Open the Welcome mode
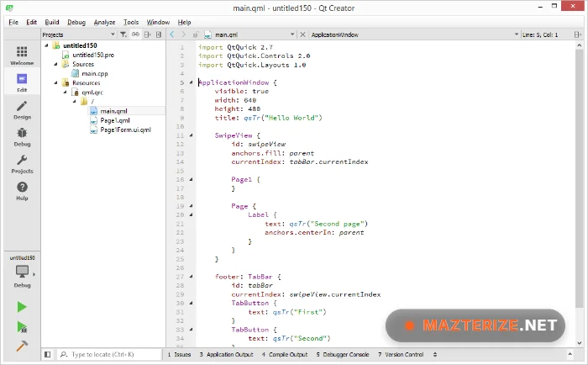This screenshot has height=365, width=588. 22,56
